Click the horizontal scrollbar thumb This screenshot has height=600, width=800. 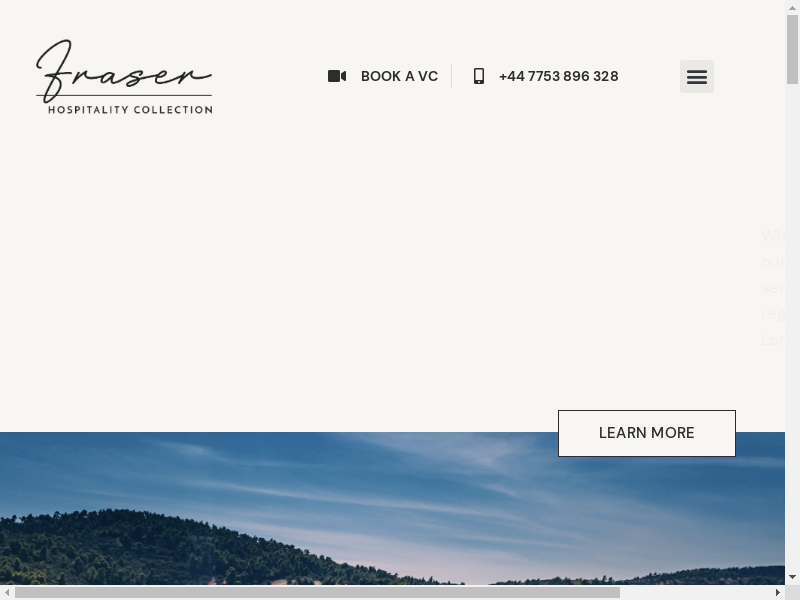[317, 592]
